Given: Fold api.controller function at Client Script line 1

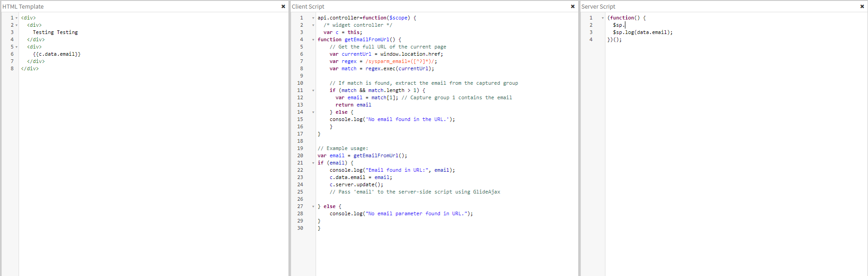Looking at the screenshot, I should [x=313, y=18].
